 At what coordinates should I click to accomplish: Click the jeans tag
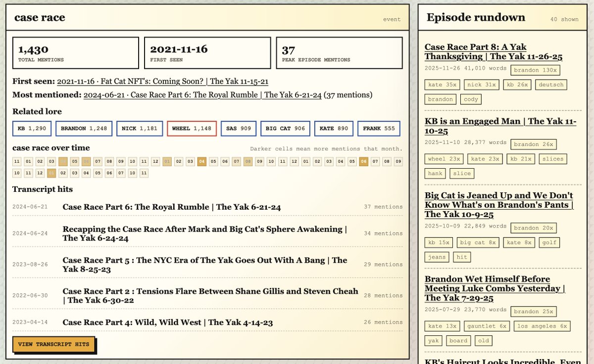[x=437, y=257]
